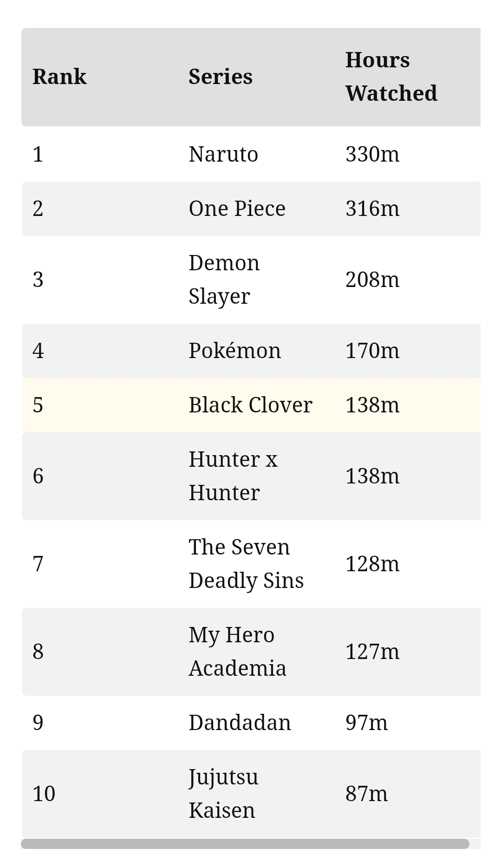Select the One Piece series cell
The width and height of the screenshot is (501, 868).
[237, 209]
